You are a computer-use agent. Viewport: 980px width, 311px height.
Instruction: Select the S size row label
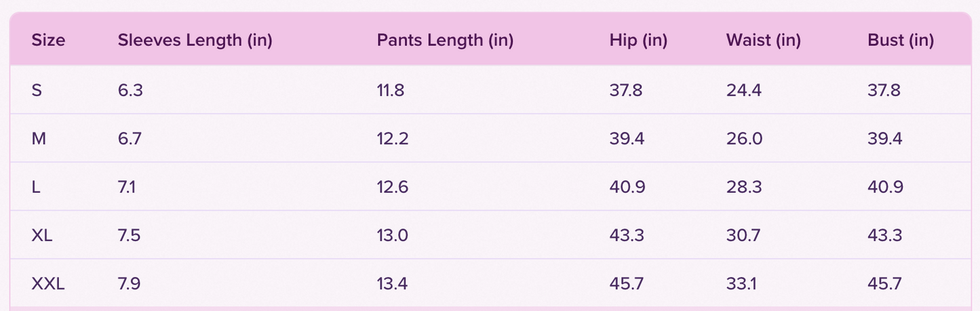pyautogui.click(x=37, y=89)
